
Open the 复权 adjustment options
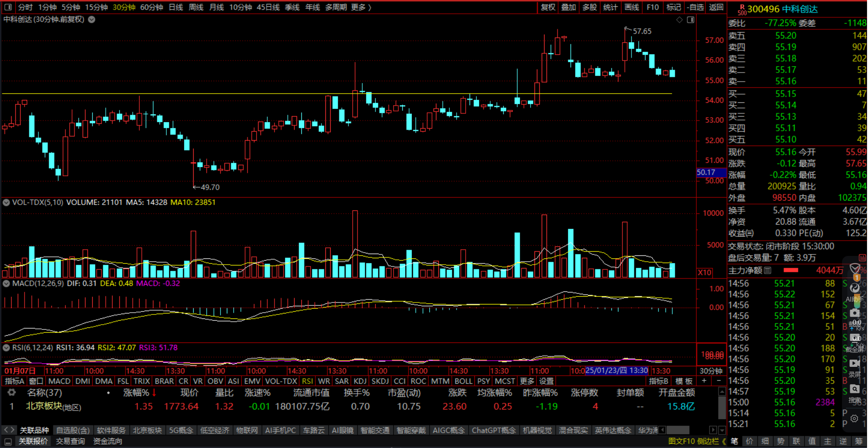(548, 7)
